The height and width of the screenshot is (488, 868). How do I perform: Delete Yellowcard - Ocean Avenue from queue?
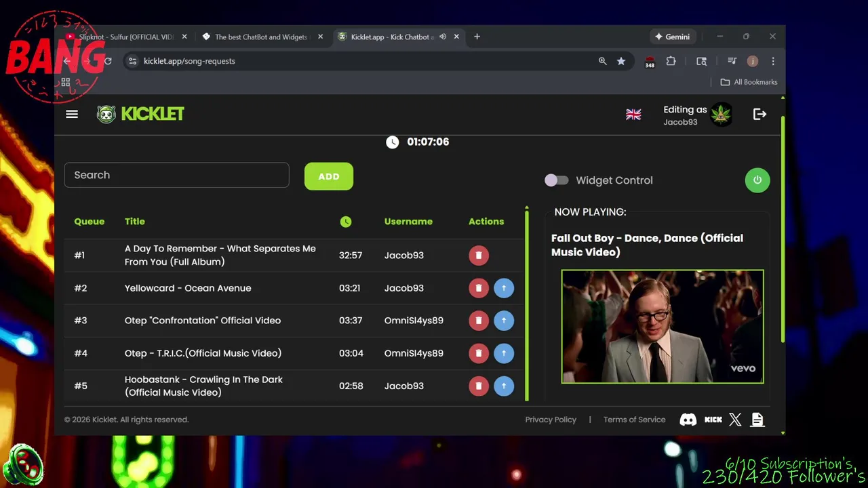click(479, 288)
